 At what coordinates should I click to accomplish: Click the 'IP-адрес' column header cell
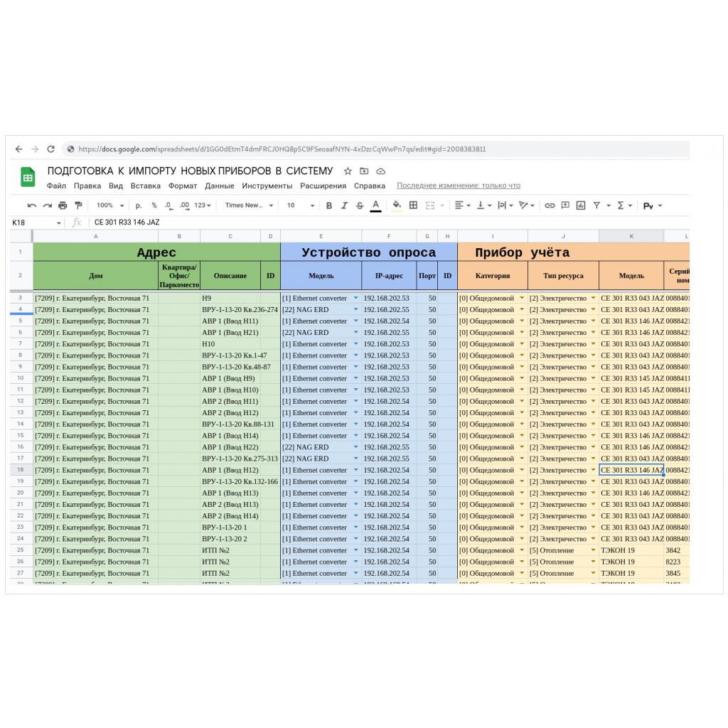(x=389, y=276)
